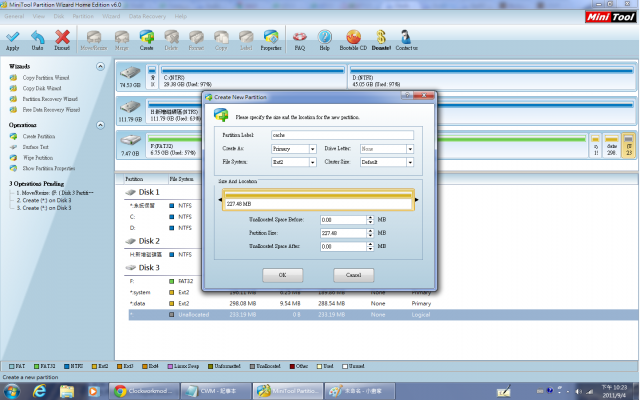Click the Copy toolbar icon
640x400 pixels.
(x=221, y=37)
